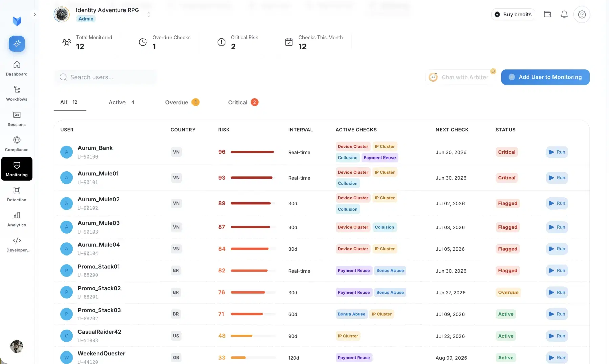
Task: Click the Search users field
Action: (x=105, y=77)
